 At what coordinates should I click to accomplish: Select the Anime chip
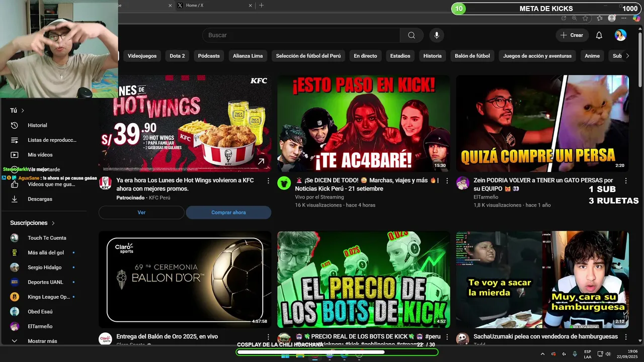[592, 56]
